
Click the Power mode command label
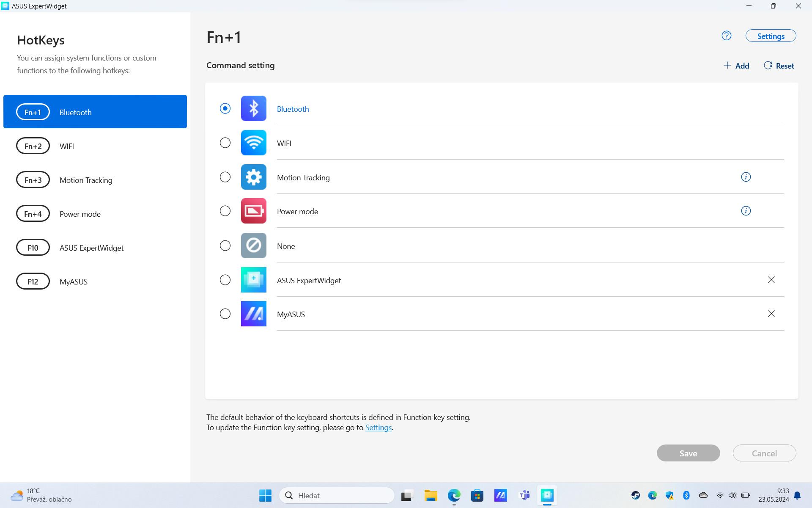point(297,212)
